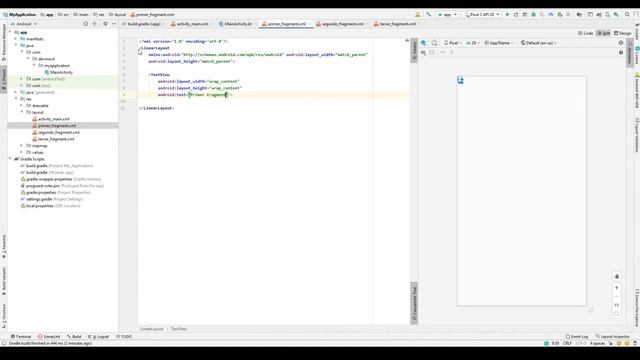
Task: Collapse the layout folder
Action: 22,112
